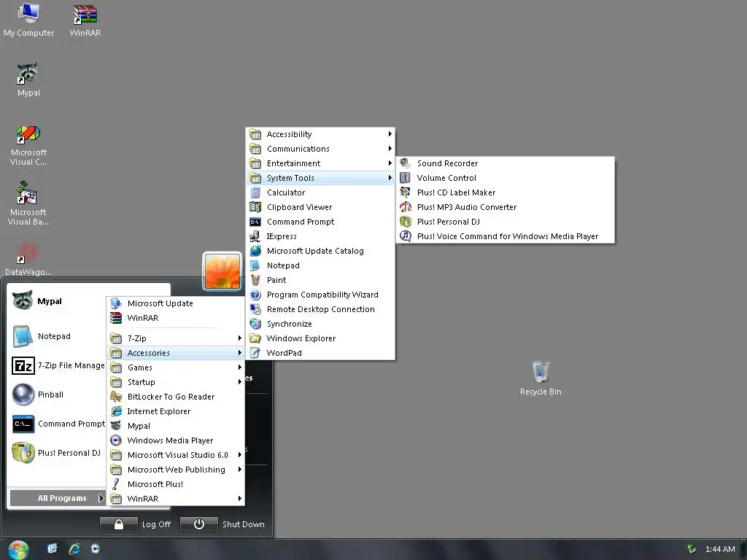Click IExpress icon in Accessories
Viewport: 747px width, 560px height.
(255, 236)
